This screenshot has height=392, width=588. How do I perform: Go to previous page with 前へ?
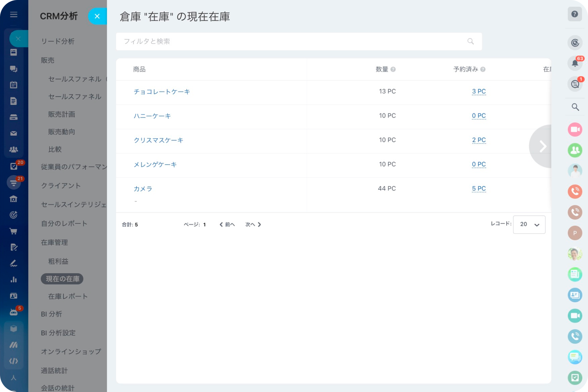pyautogui.click(x=227, y=225)
